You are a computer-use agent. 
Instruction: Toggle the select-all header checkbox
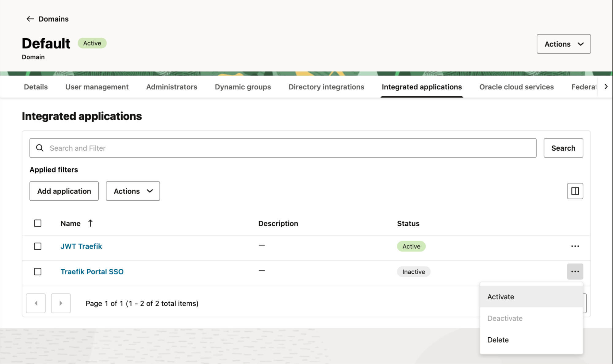(38, 223)
